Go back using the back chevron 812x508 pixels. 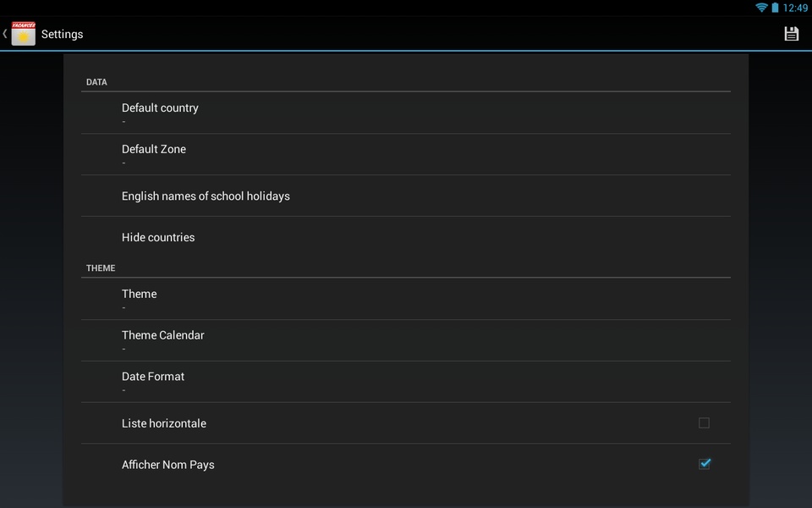coord(5,34)
